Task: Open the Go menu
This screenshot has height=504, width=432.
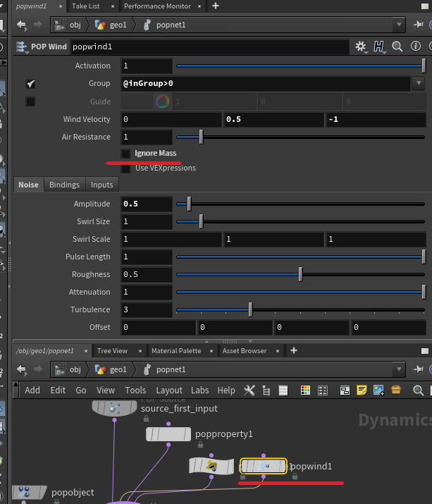Action: point(81,391)
